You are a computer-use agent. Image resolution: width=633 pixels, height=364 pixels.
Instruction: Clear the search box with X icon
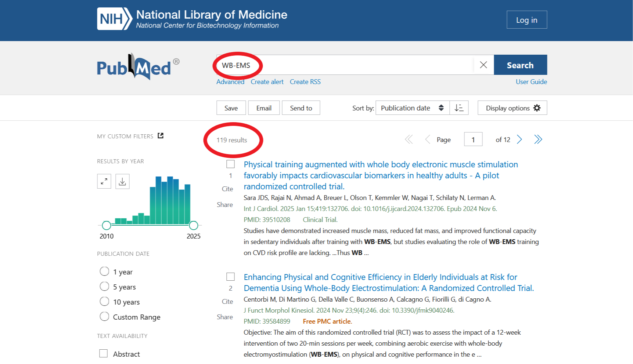pyautogui.click(x=483, y=65)
